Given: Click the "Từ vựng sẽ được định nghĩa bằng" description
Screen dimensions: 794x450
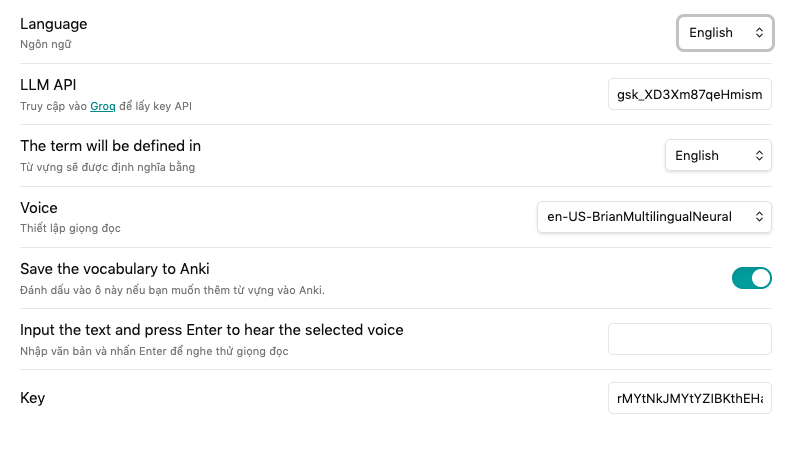Looking at the screenshot, I should 108,167.
